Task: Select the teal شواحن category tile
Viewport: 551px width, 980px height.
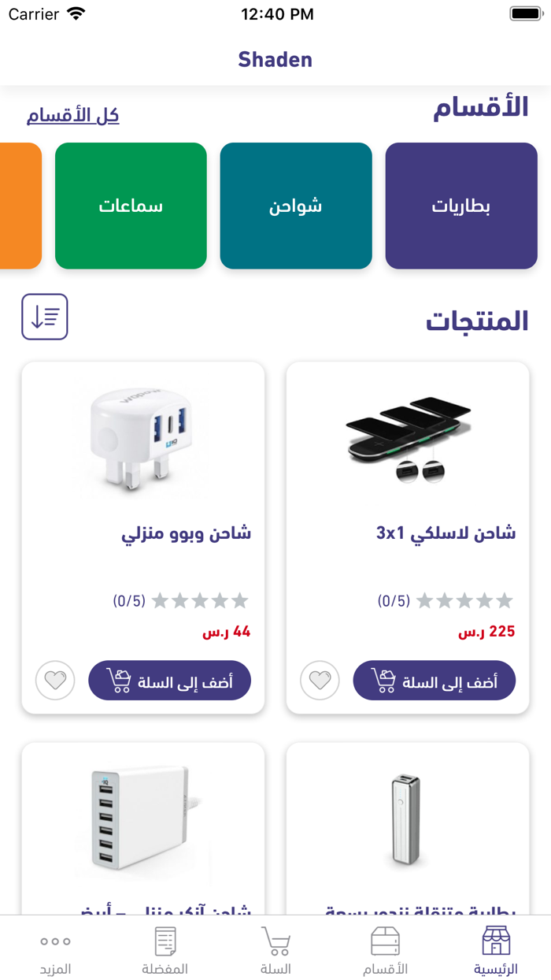Action: tap(296, 206)
